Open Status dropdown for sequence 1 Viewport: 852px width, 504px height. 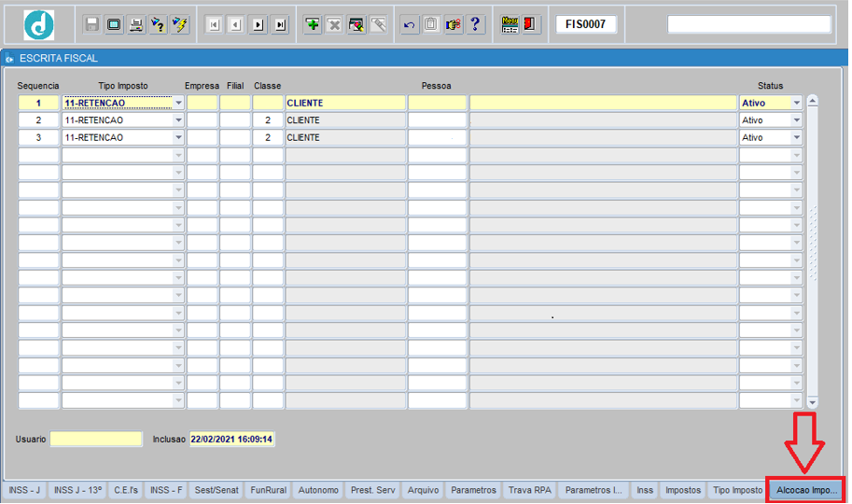796,103
